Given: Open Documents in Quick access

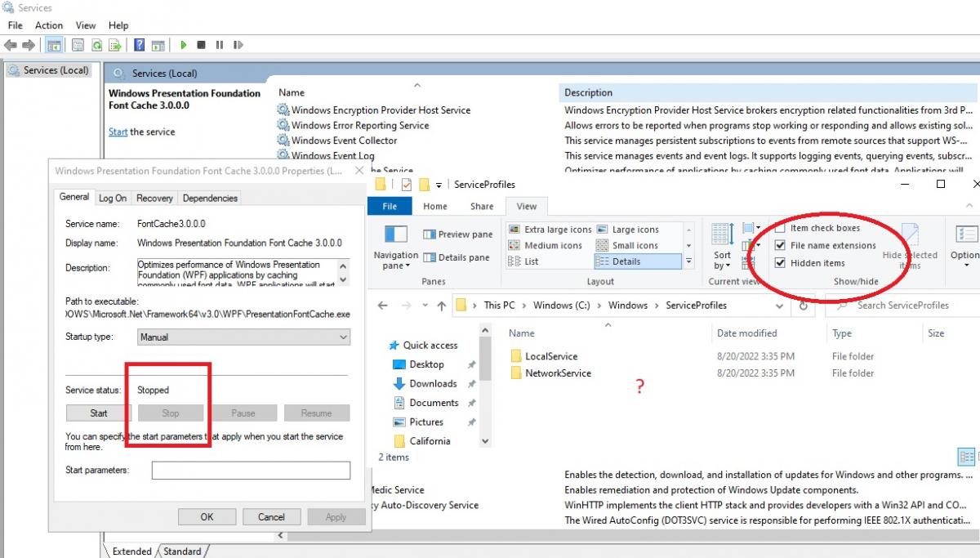Looking at the screenshot, I should tap(434, 403).
